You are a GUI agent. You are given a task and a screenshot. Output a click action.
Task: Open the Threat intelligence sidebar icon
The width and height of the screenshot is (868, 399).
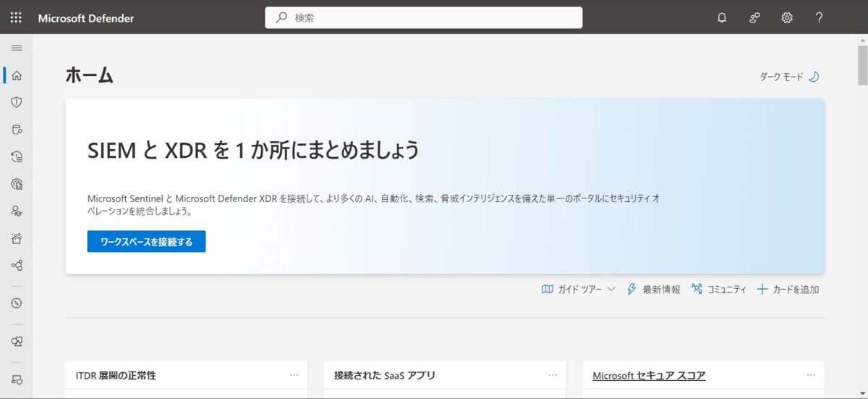pyautogui.click(x=17, y=184)
